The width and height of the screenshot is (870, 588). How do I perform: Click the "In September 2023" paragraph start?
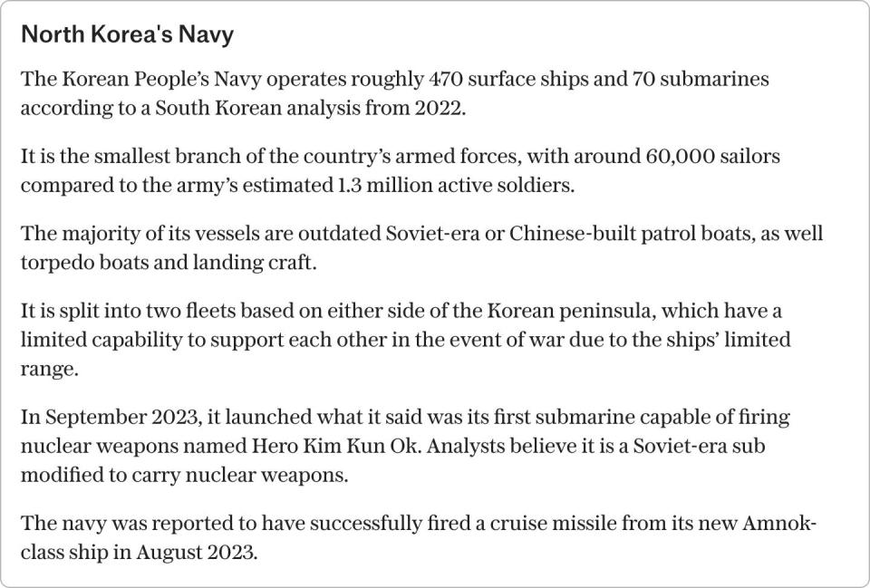(111, 417)
